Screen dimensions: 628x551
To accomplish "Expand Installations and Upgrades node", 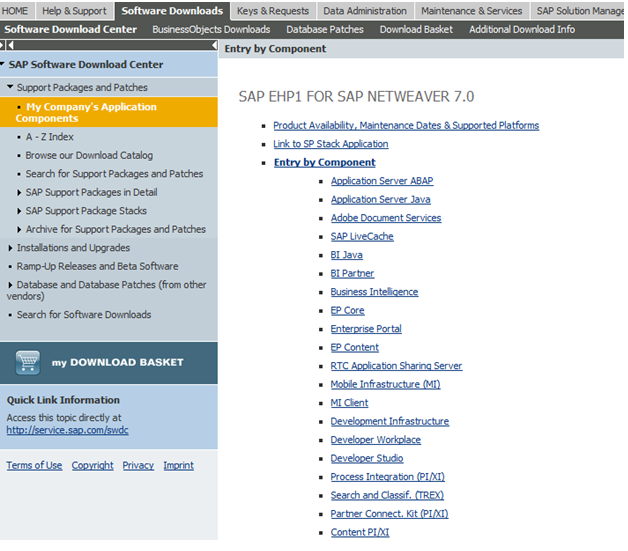I will [x=10, y=248].
